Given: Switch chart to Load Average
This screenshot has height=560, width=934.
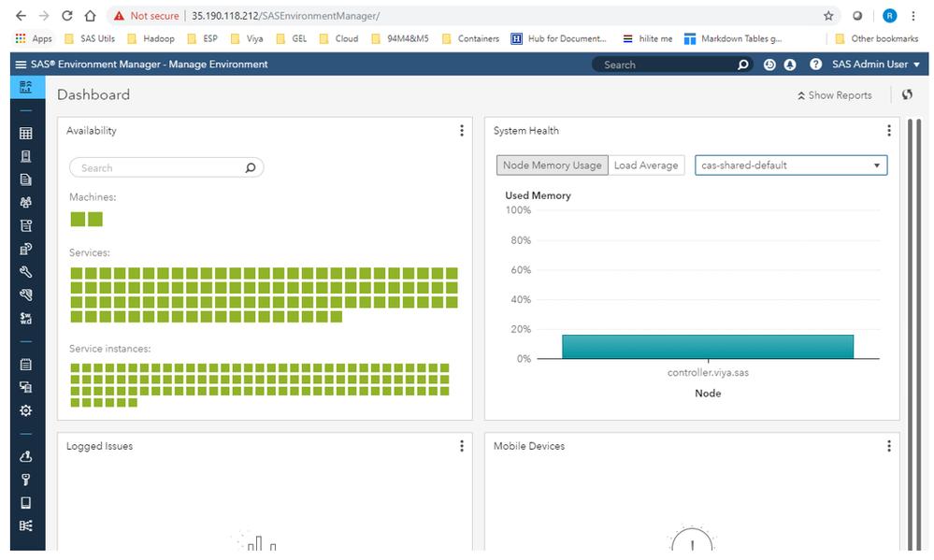Looking at the screenshot, I should point(646,165).
